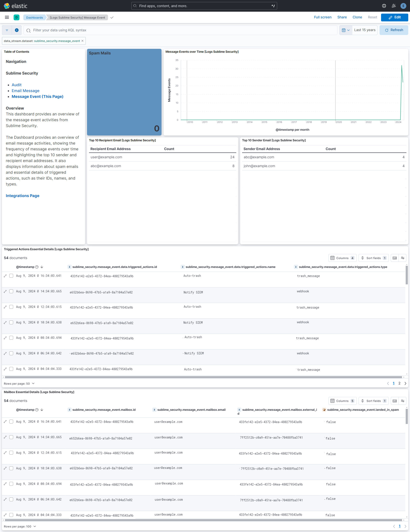The image size is (410, 532).
Task: Go to page 2 of Triggered Actions results
Action: [x=399, y=383]
